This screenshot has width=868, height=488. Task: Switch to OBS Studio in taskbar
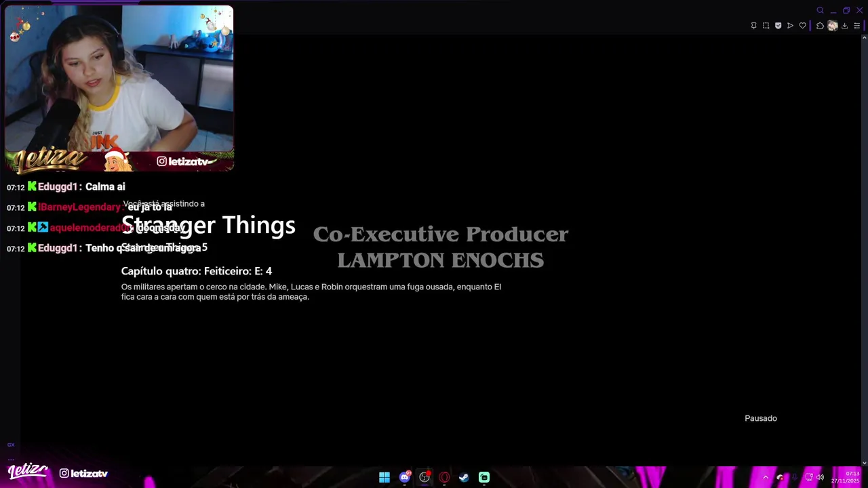pos(425,477)
